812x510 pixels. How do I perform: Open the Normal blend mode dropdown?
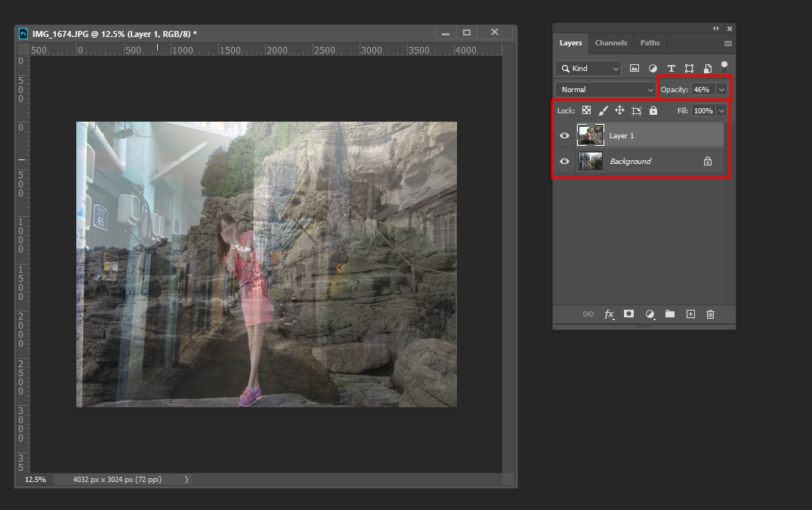click(606, 90)
